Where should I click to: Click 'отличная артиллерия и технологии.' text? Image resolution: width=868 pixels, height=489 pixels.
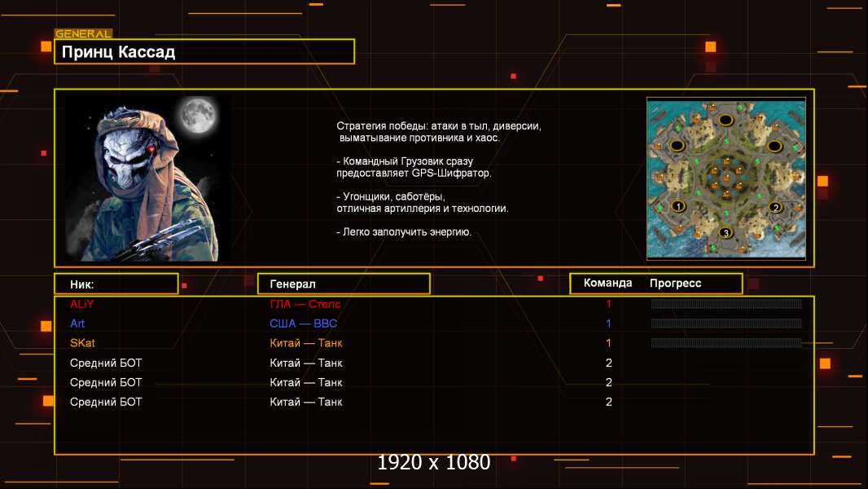point(423,208)
